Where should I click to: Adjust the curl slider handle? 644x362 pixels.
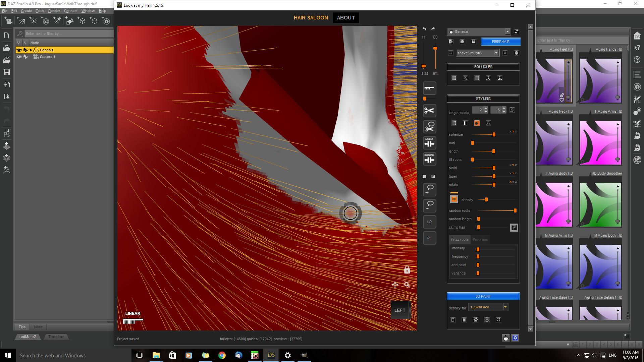pos(473,143)
